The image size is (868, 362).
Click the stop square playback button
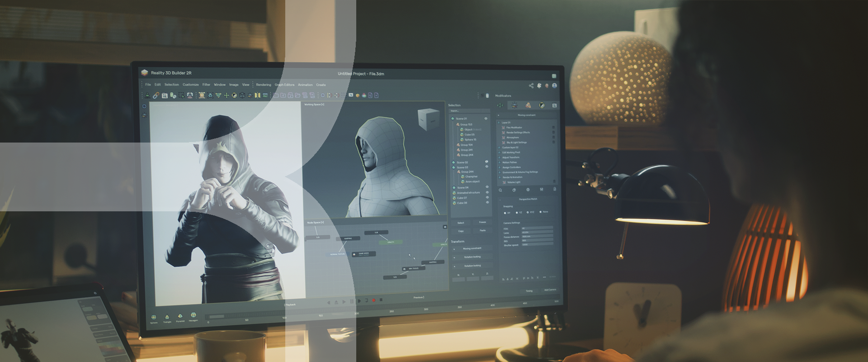point(381,300)
